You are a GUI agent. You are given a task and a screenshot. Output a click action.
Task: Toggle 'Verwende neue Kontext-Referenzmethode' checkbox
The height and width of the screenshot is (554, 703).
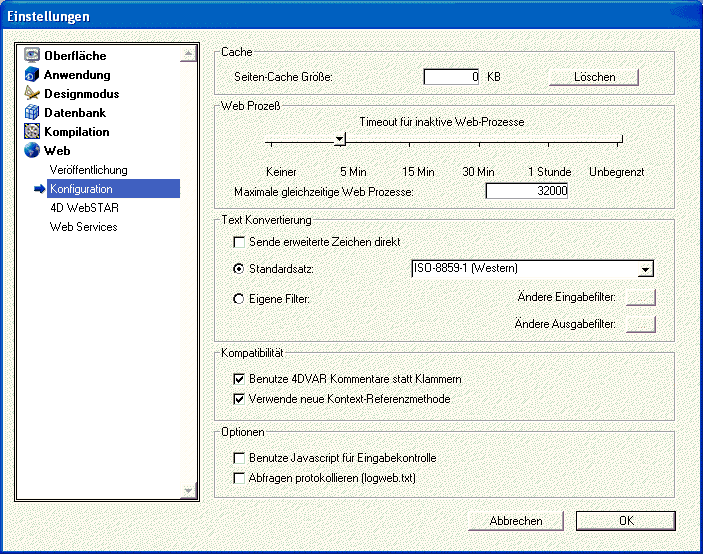click(239, 399)
